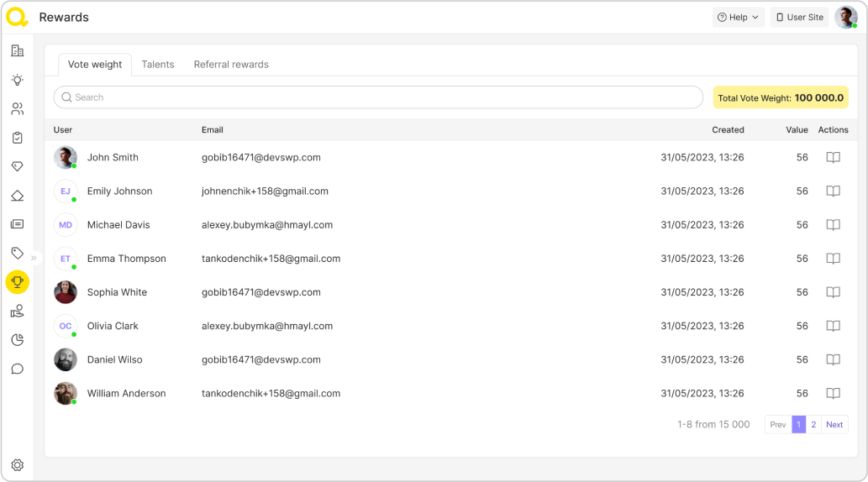Click the tag icon in sidebar
Screen dimensions: 868x482
(17, 253)
